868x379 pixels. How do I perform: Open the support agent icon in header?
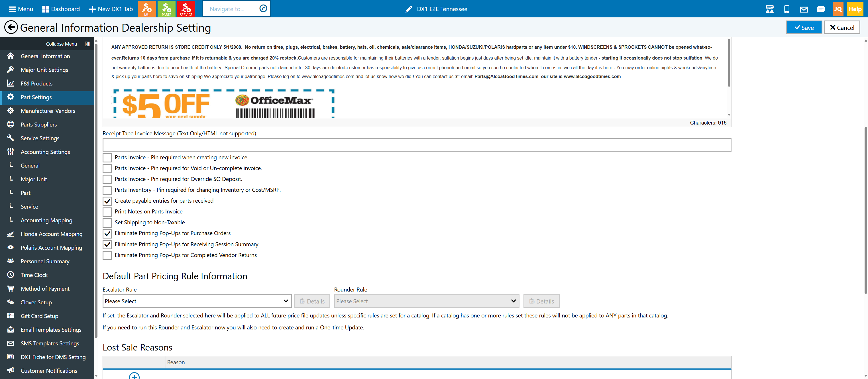[x=769, y=9]
